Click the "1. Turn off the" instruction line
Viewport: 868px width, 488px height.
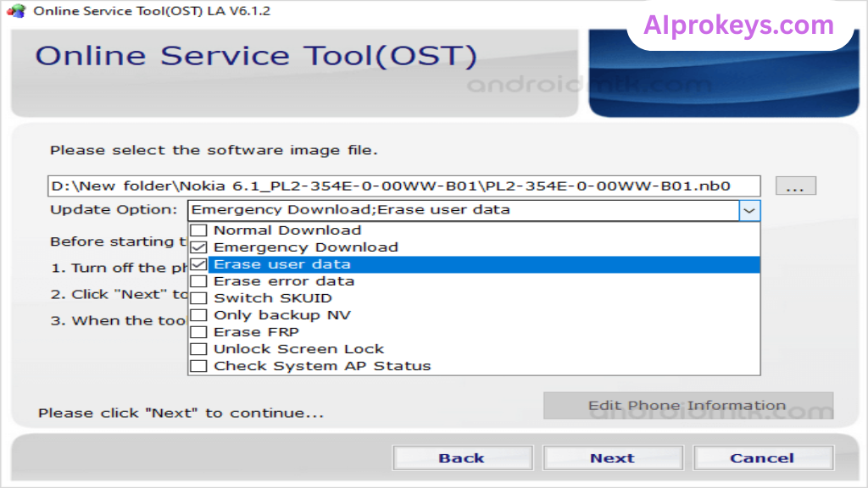click(x=119, y=269)
